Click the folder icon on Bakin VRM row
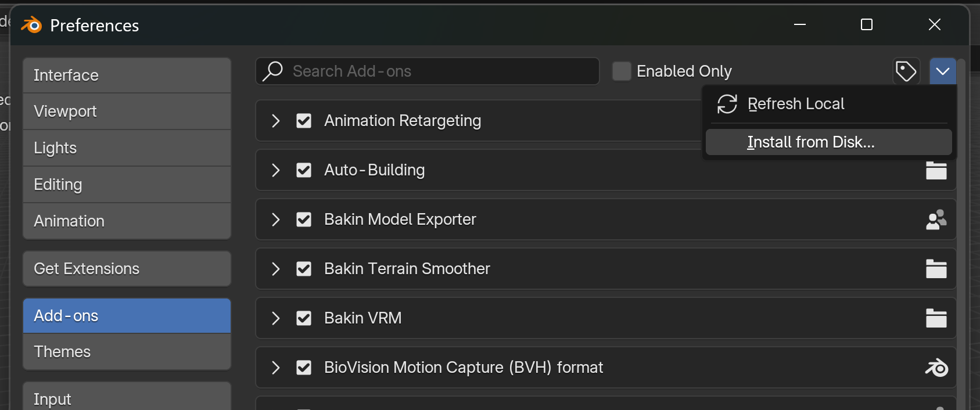 coord(936,318)
